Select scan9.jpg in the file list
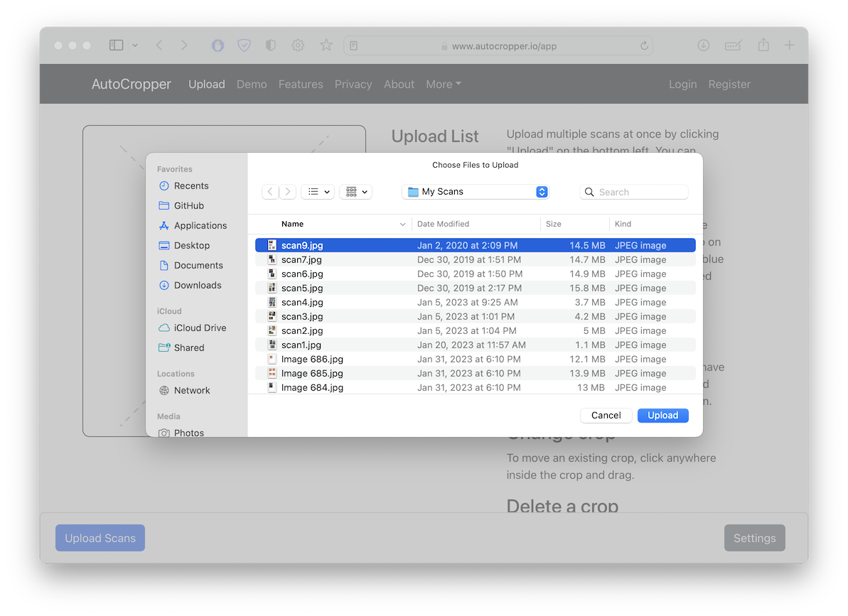The image size is (848, 616). coord(476,245)
